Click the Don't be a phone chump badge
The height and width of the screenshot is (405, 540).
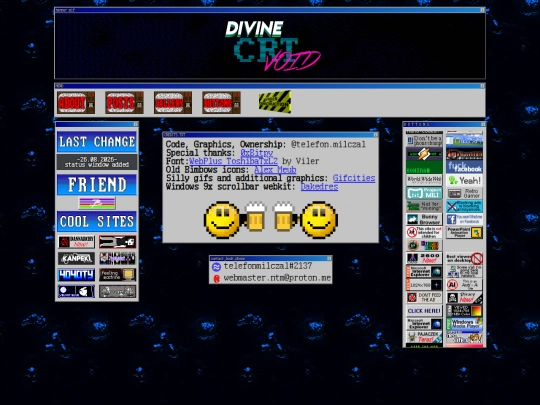(424, 141)
